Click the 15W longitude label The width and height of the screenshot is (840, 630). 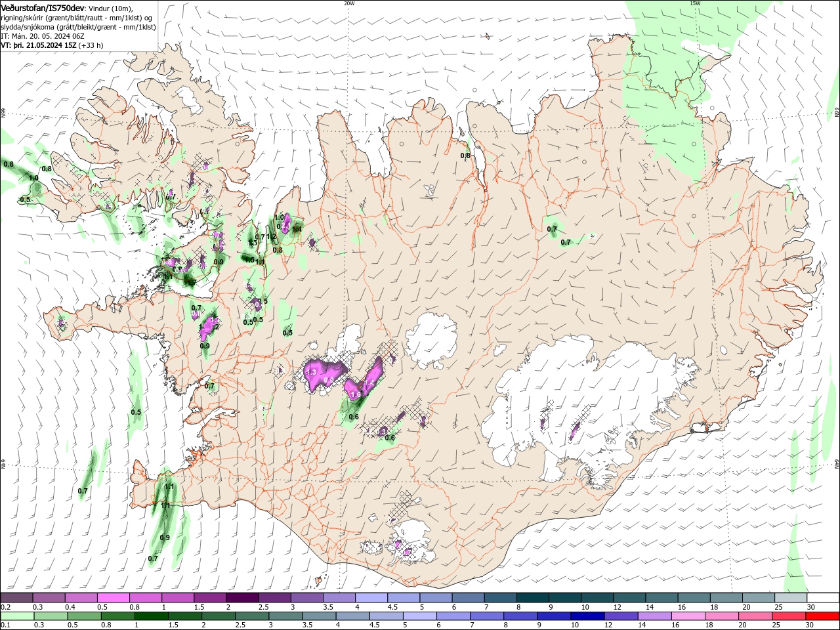695,3
